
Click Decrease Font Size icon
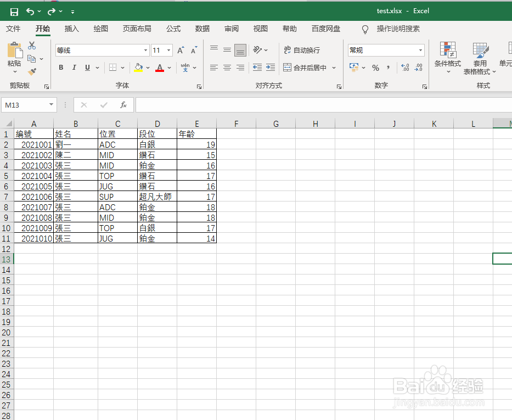194,51
